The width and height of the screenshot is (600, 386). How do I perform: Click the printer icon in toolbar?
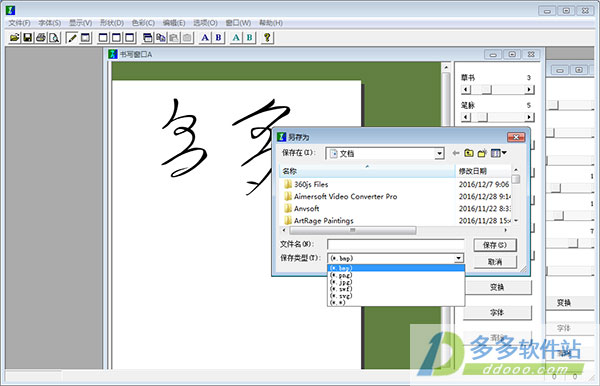[41, 37]
